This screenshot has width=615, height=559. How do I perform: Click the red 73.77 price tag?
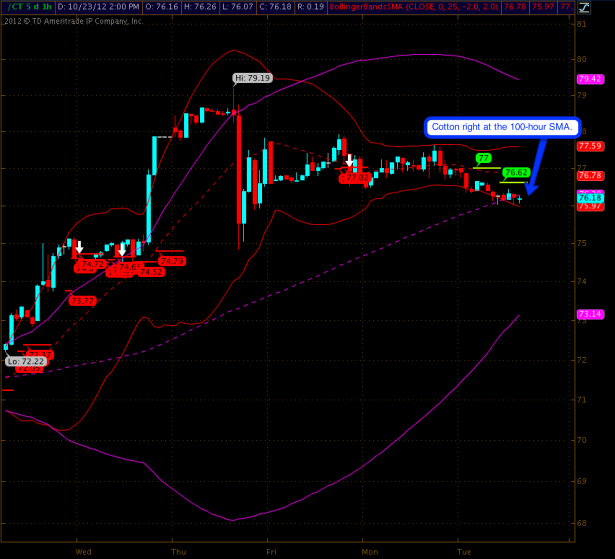point(82,300)
